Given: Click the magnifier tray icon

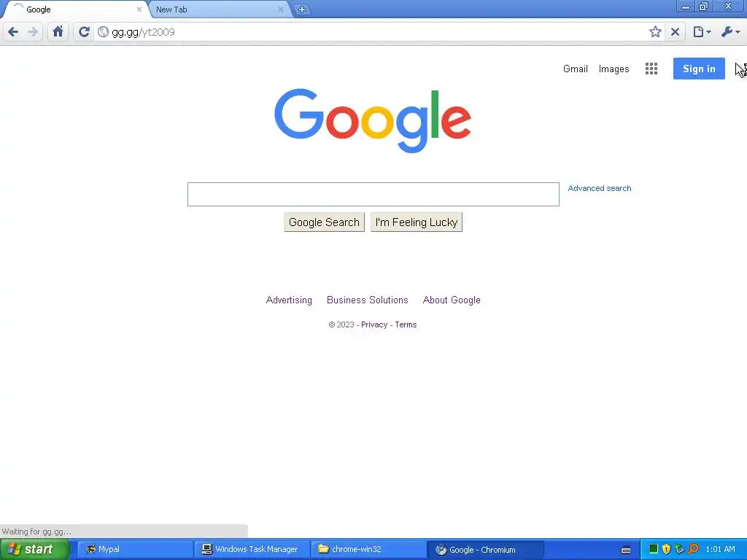Looking at the screenshot, I should pos(693,549).
